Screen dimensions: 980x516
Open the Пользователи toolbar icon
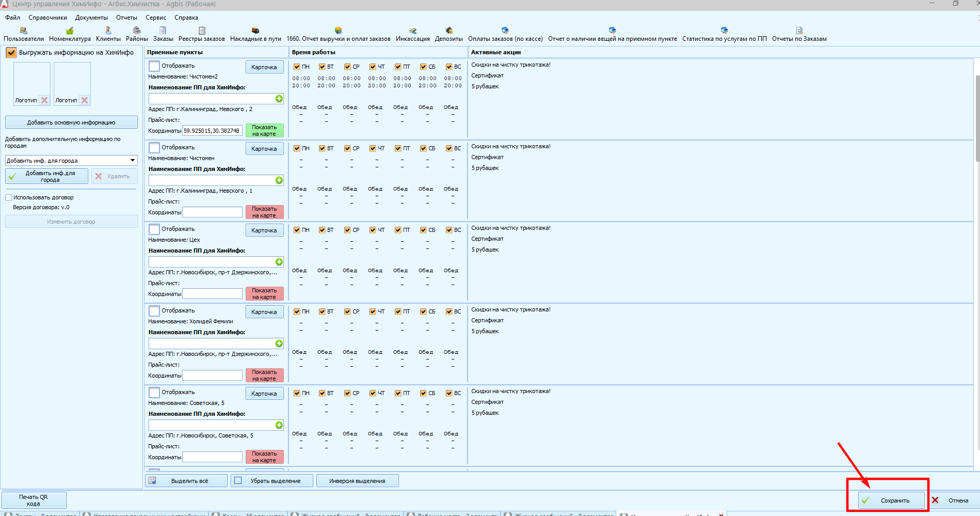pyautogui.click(x=23, y=34)
